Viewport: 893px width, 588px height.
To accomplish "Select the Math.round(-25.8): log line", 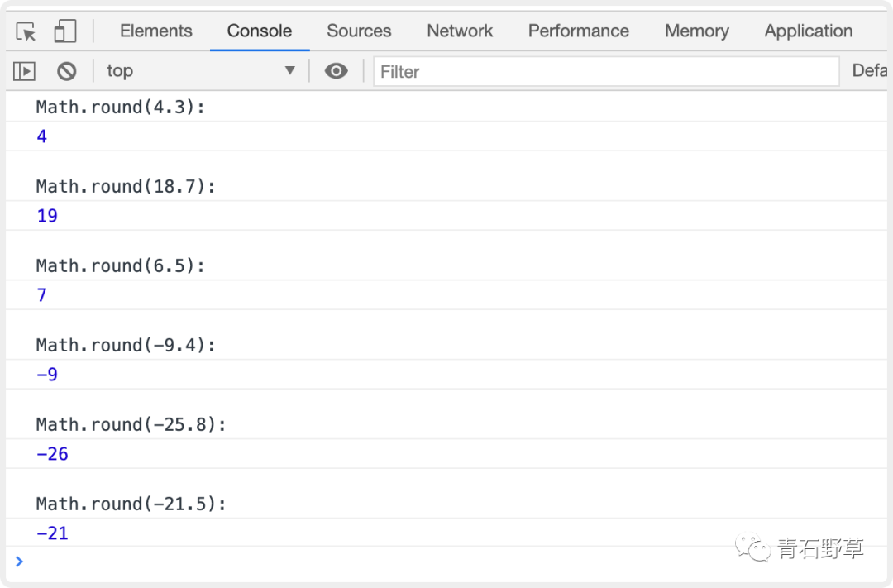I will click(131, 424).
